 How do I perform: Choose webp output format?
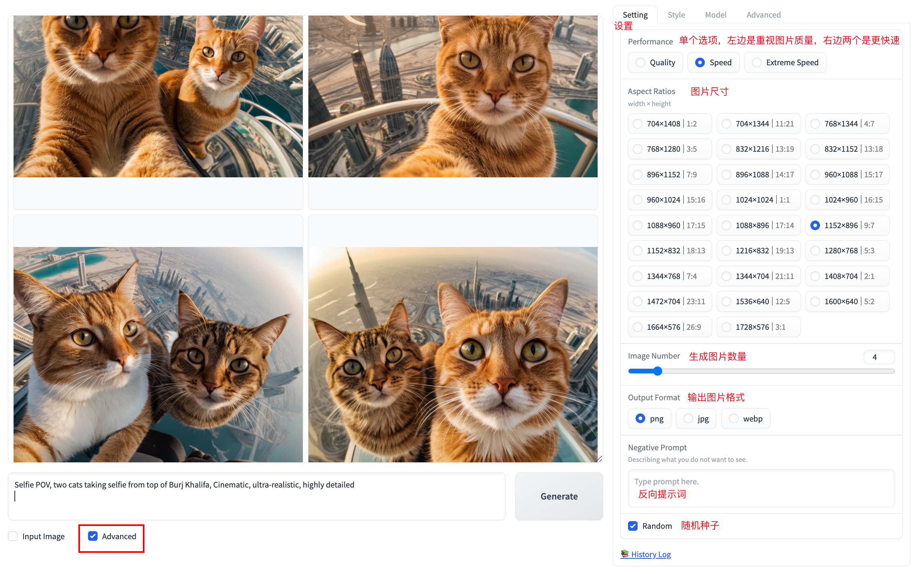[734, 418]
